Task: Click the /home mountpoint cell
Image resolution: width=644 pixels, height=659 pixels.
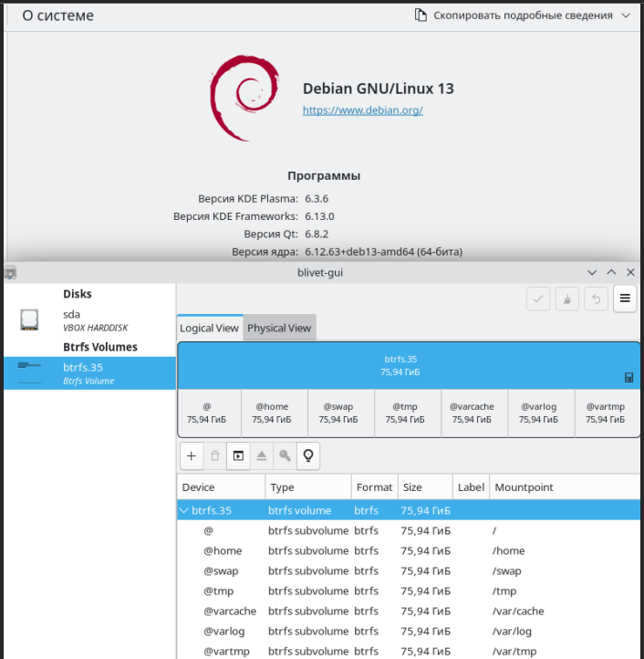Action: (x=508, y=550)
